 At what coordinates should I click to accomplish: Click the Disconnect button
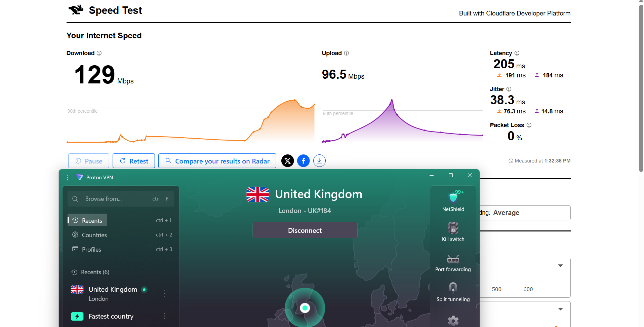(305, 230)
